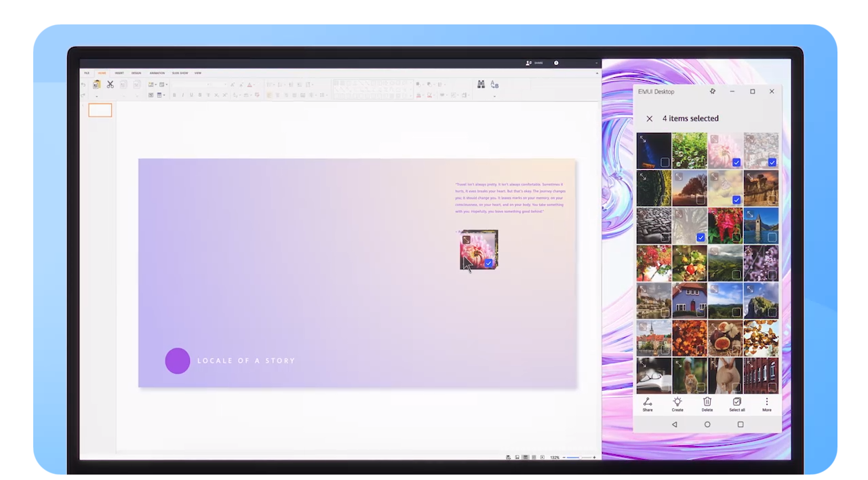
Task: Expand the church tower lake photo
Action: click(750, 214)
